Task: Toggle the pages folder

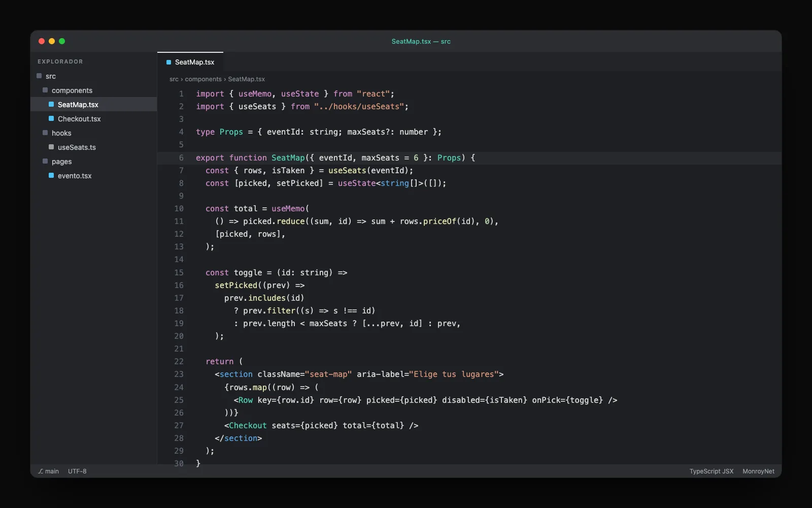Action: click(x=94, y=162)
